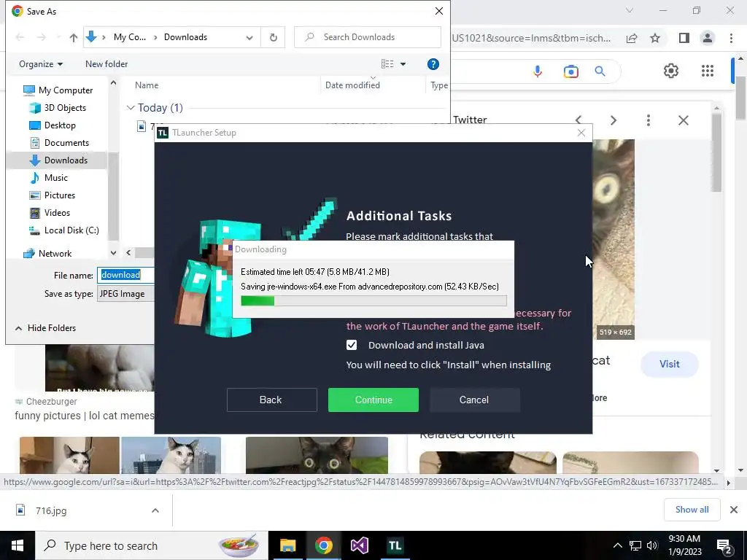The width and height of the screenshot is (747, 560).
Task: Show hidden system tray icons
Action: 617,545
